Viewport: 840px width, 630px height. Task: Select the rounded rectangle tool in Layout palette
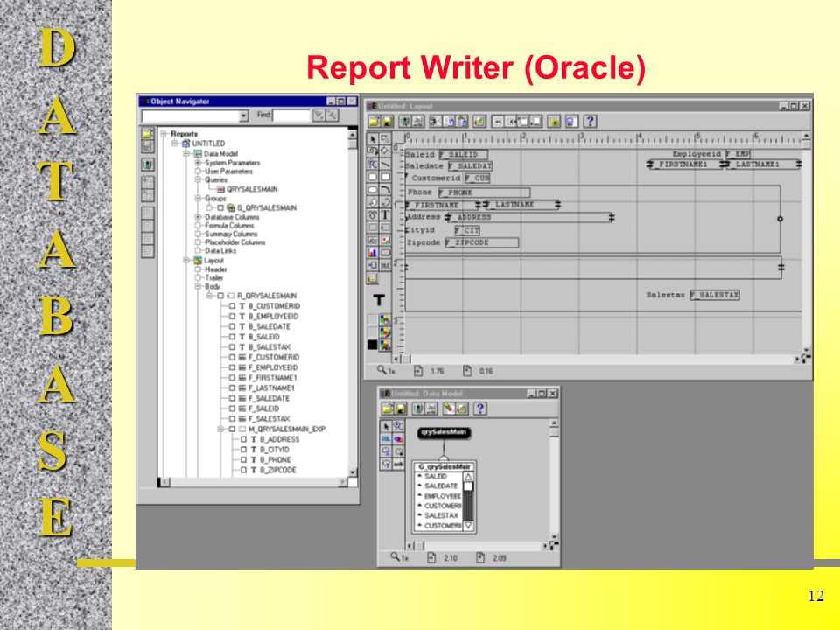pos(373,177)
